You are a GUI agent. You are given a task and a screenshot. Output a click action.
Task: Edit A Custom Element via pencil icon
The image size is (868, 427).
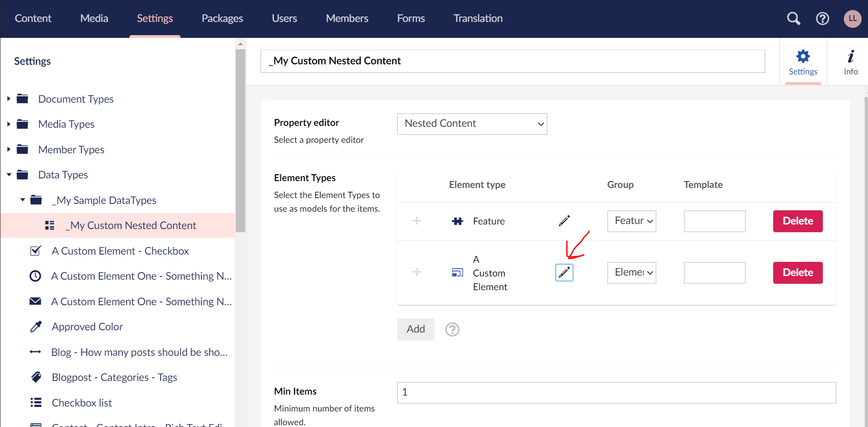tap(564, 272)
